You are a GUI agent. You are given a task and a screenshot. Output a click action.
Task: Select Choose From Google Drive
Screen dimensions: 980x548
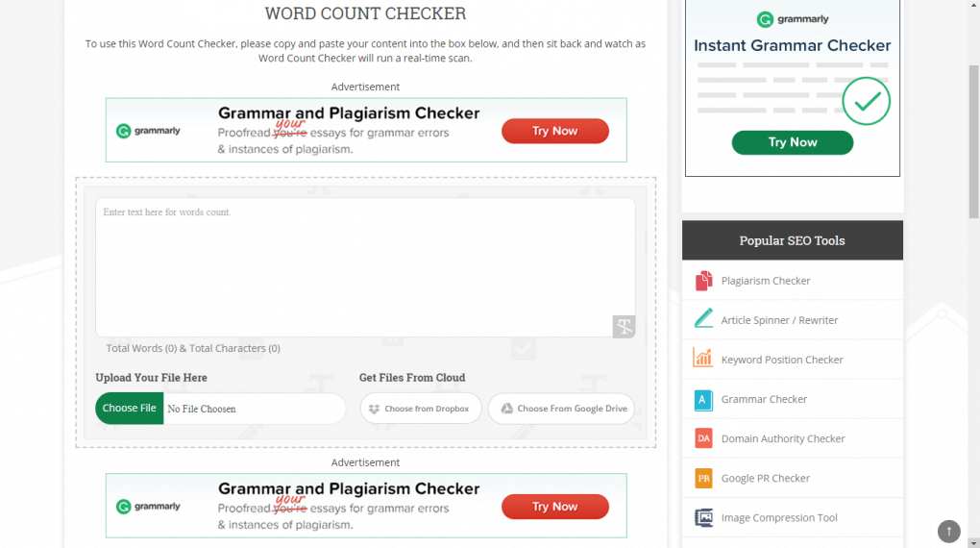561,409
